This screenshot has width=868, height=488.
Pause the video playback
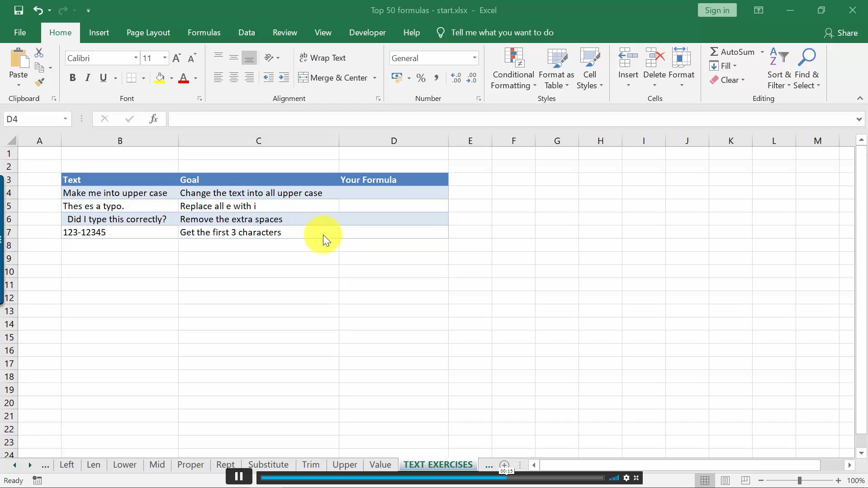click(x=239, y=477)
